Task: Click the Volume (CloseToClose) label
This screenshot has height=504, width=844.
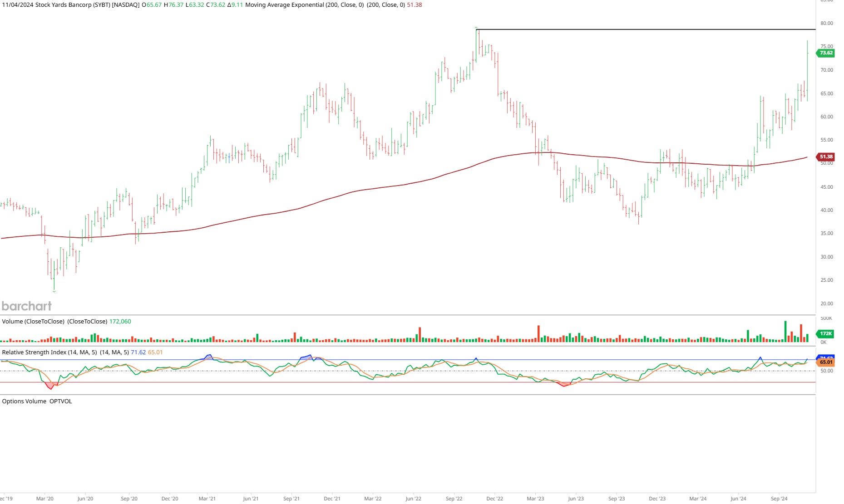Action: (x=33, y=322)
